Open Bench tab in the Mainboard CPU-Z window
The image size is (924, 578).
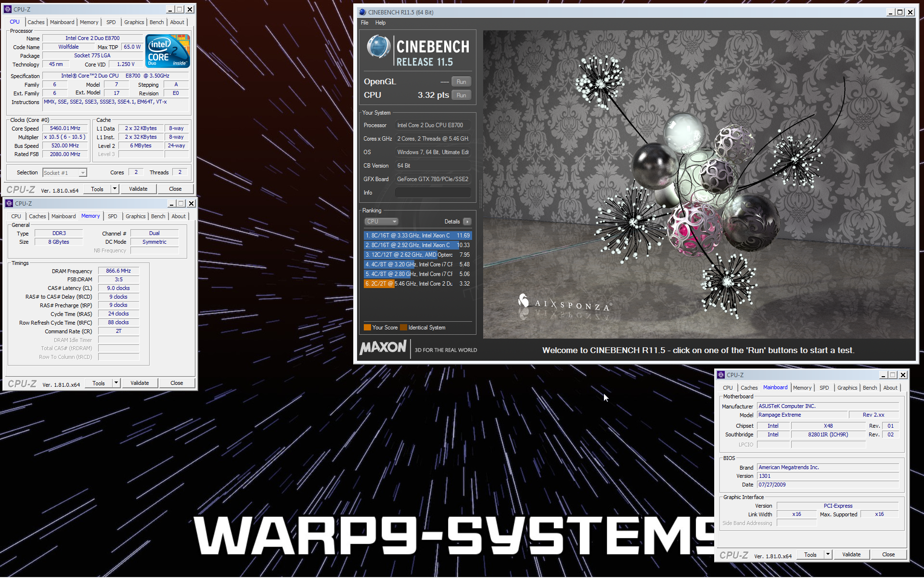tap(870, 388)
